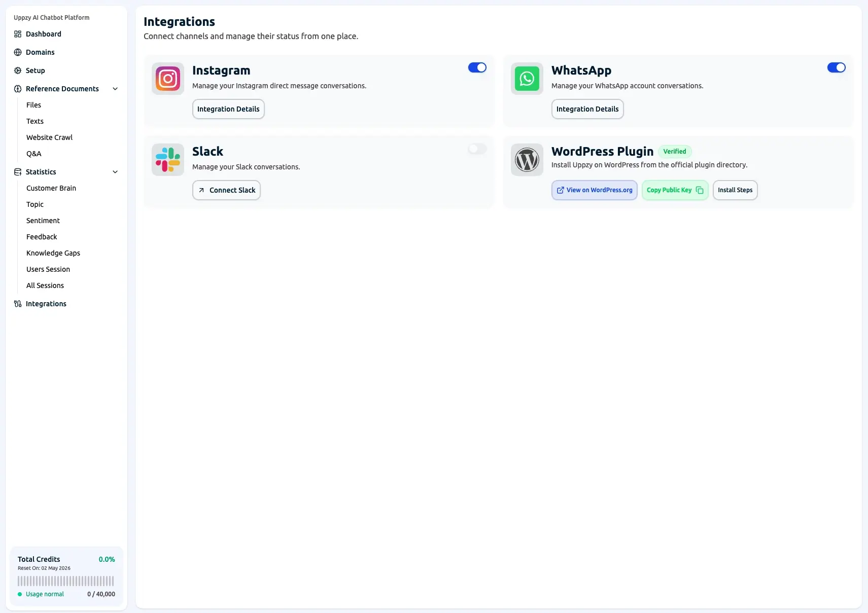Click the Integrations icon in sidebar
Image resolution: width=868 pixels, height=613 pixels.
click(x=18, y=304)
